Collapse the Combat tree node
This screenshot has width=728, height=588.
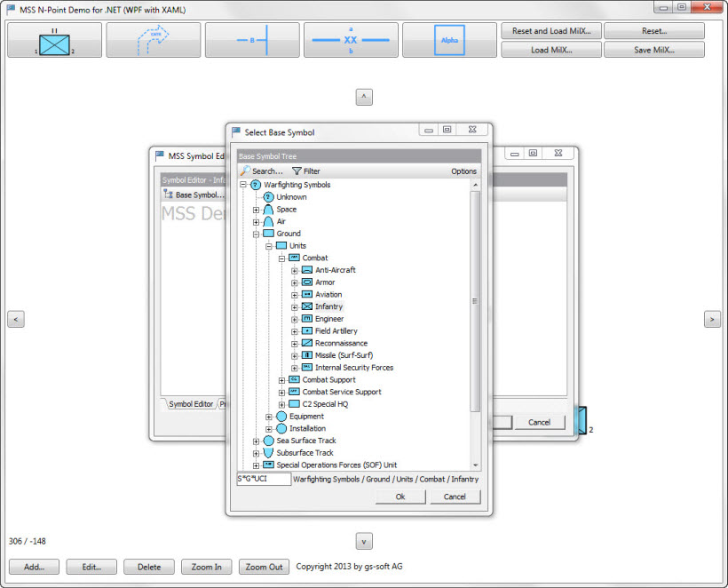pyautogui.click(x=281, y=258)
